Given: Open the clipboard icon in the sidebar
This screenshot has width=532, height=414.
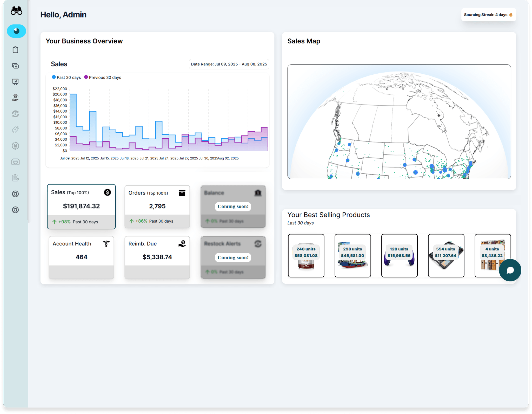Looking at the screenshot, I should click(x=16, y=50).
